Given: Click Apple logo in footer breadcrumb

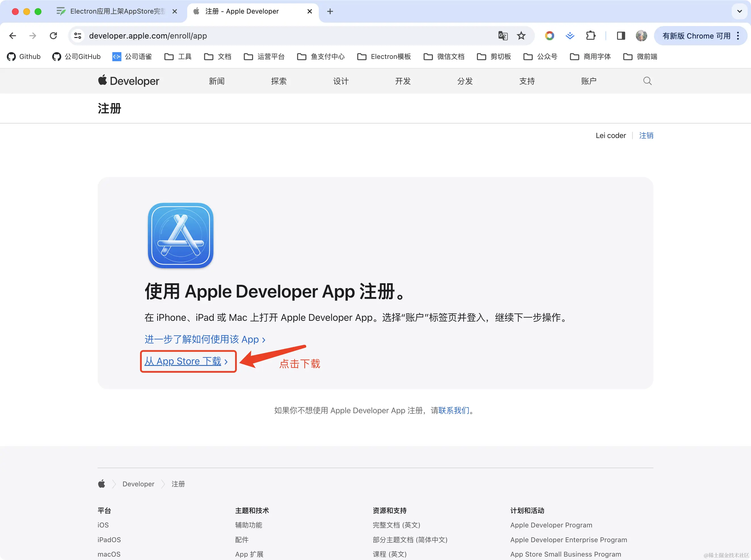Looking at the screenshot, I should pos(102,484).
